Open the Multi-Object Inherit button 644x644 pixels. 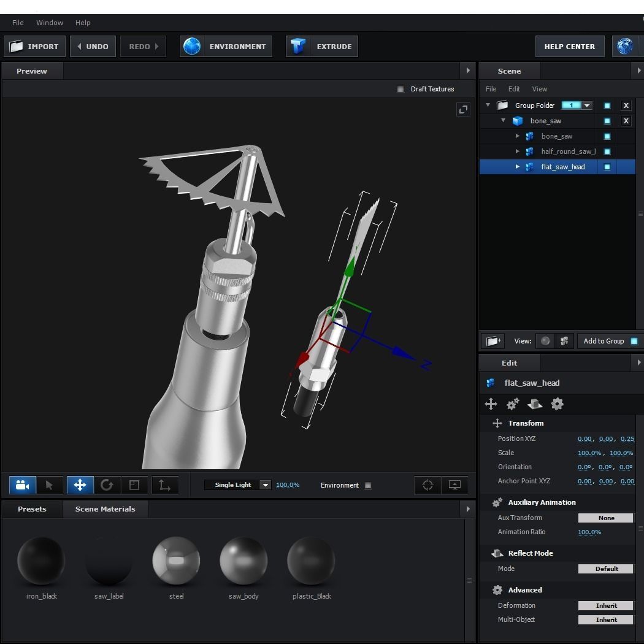pyautogui.click(x=605, y=619)
